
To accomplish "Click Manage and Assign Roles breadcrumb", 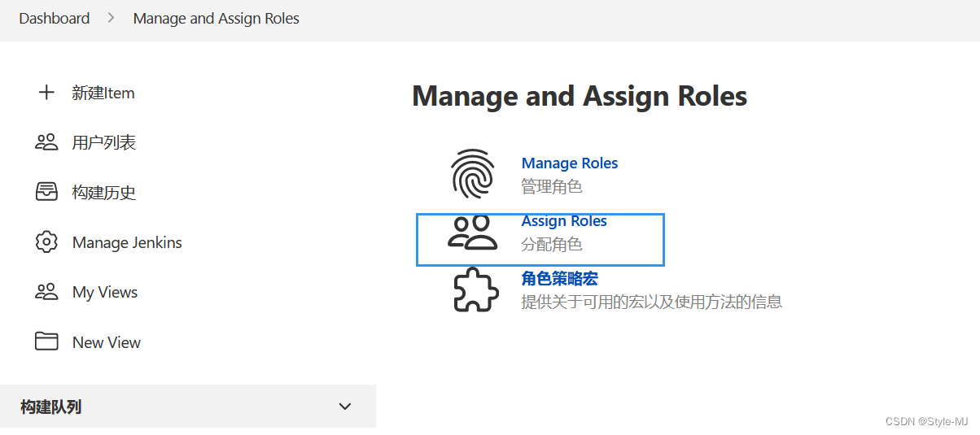I will coord(217,18).
